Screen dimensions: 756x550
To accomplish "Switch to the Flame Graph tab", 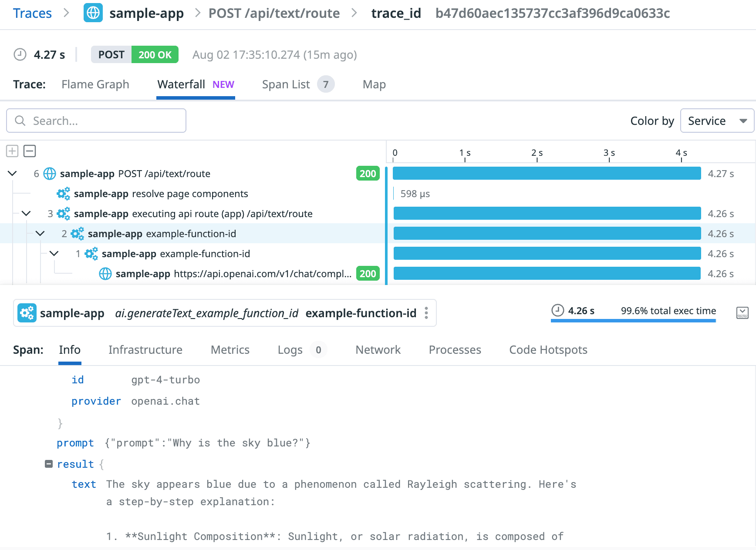I will (95, 84).
